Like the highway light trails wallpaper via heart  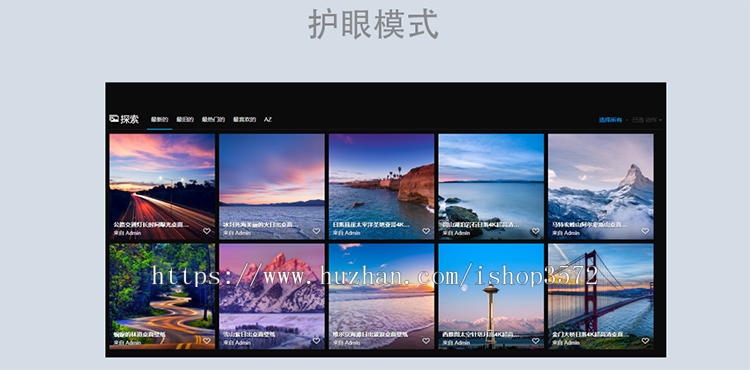[x=207, y=231]
